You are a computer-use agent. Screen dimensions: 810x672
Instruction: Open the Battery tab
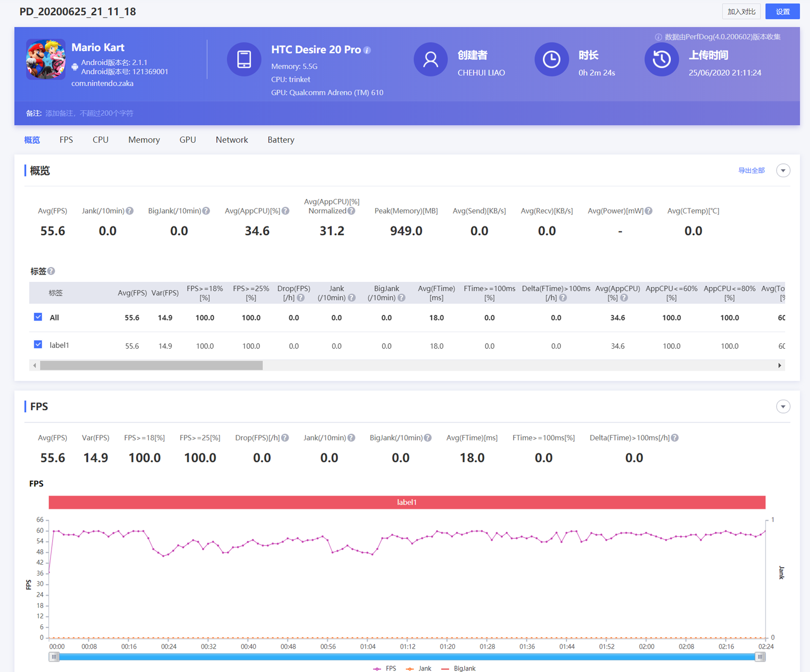[280, 140]
